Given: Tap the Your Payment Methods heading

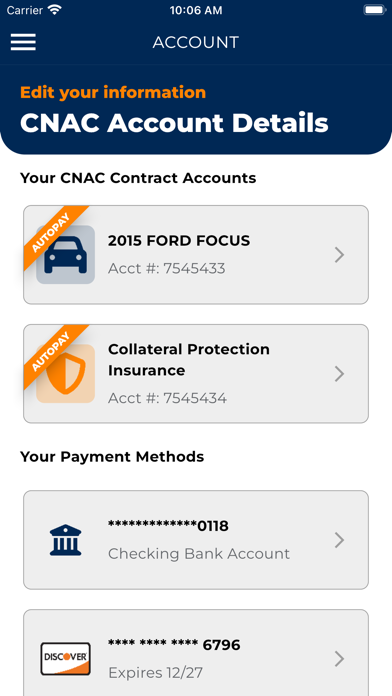Looking at the screenshot, I should point(112,457).
